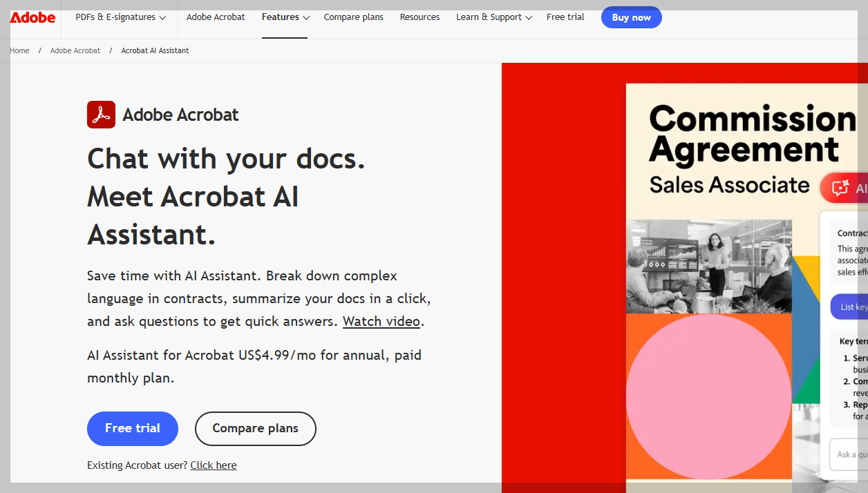This screenshot has height=493, width=868.
Task: Click the outlined Compare plans button
Action: point(256,429)
